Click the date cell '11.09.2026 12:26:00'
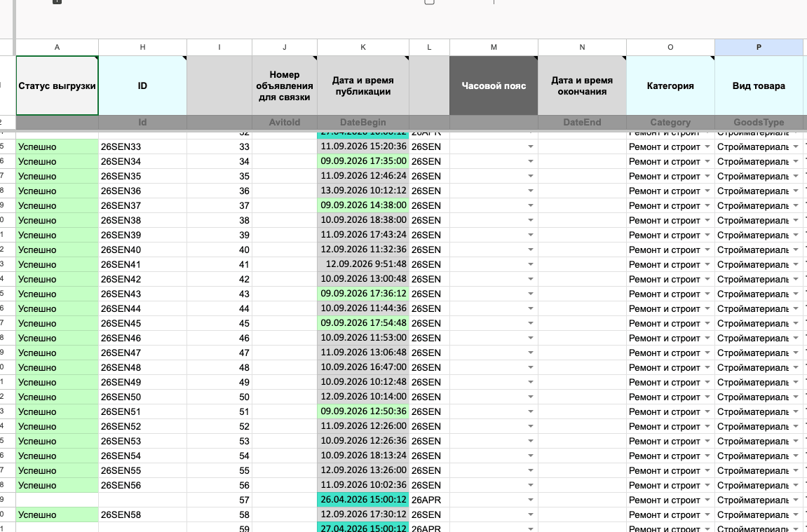Screen dimensions: 807x532 click(363, 427)
